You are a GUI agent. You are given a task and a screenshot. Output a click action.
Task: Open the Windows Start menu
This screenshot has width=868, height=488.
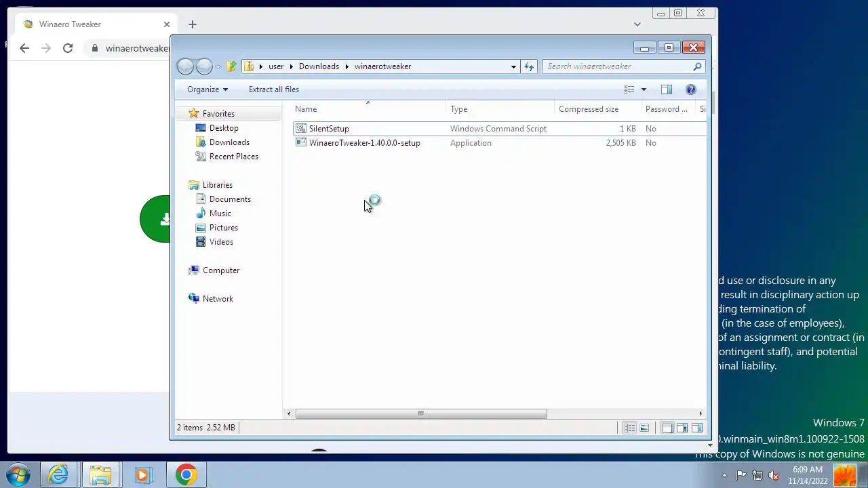(18, 474)
